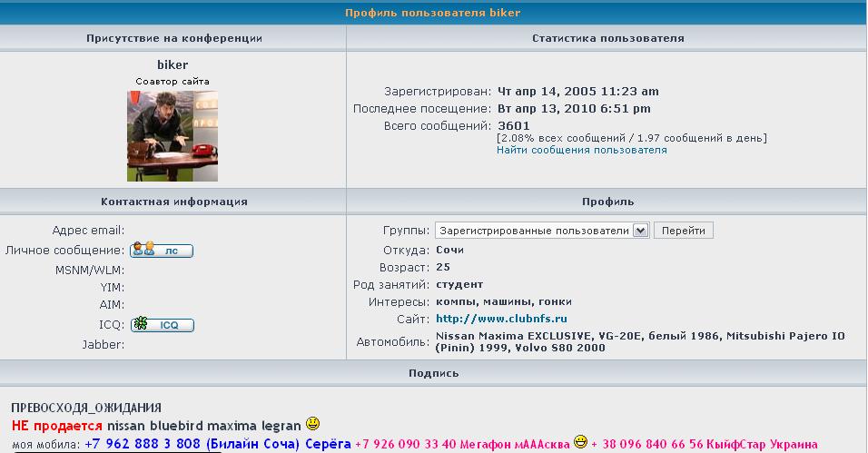Click the username 'biker' above the avatar

[173, 65]
